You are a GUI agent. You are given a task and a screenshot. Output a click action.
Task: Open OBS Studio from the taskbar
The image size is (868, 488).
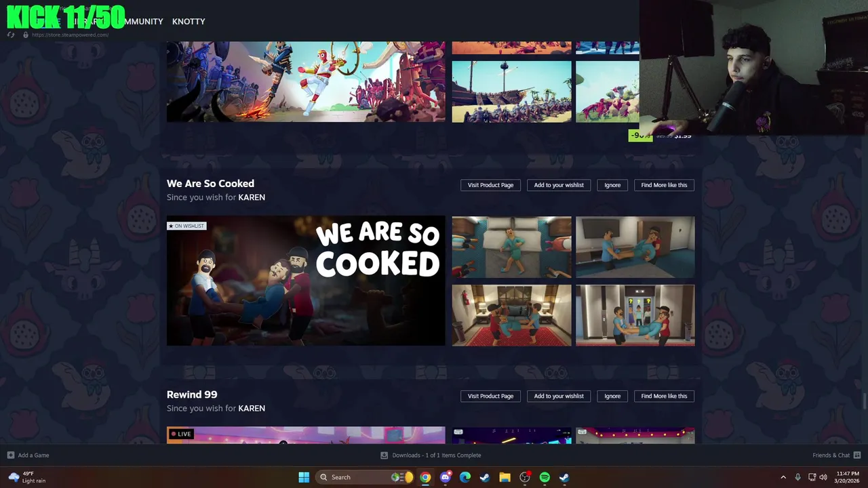525,477
